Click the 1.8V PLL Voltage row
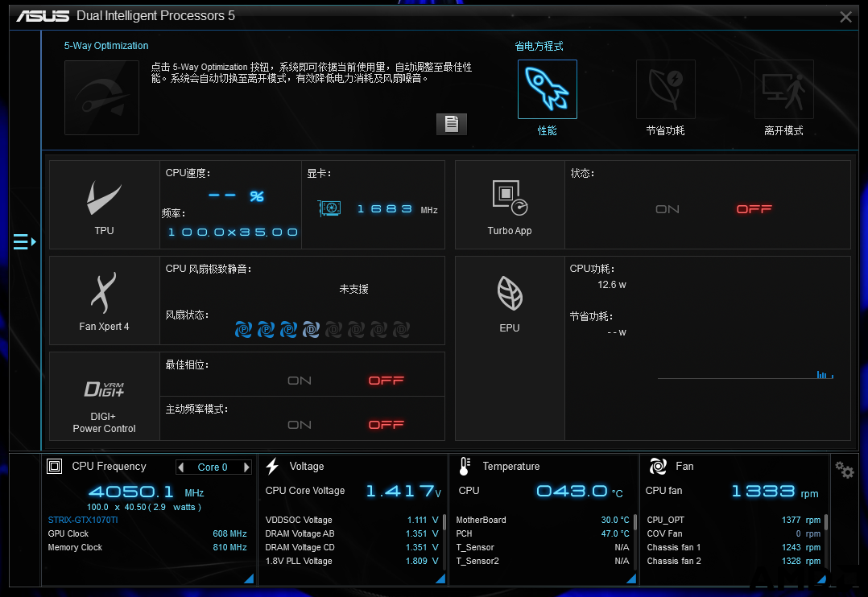868x597 pixels. coord(352,561)
